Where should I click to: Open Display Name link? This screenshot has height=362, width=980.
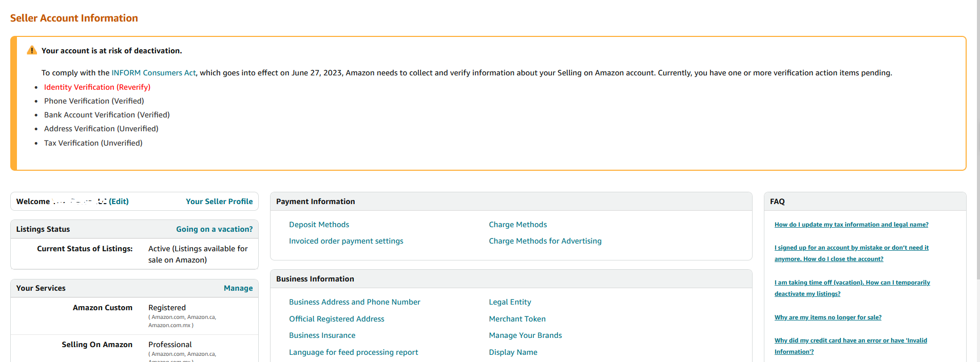pyautogui.click(x=513, y=352)
